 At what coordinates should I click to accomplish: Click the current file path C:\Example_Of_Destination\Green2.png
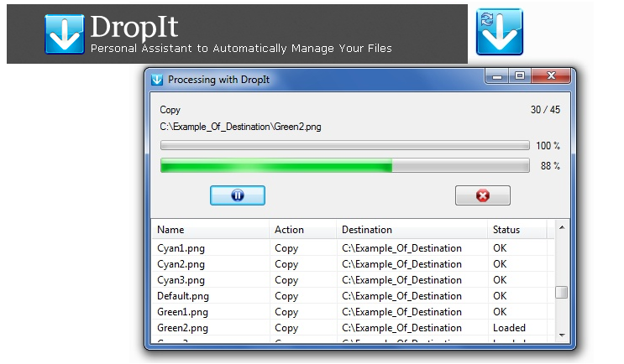coord(240,127)
